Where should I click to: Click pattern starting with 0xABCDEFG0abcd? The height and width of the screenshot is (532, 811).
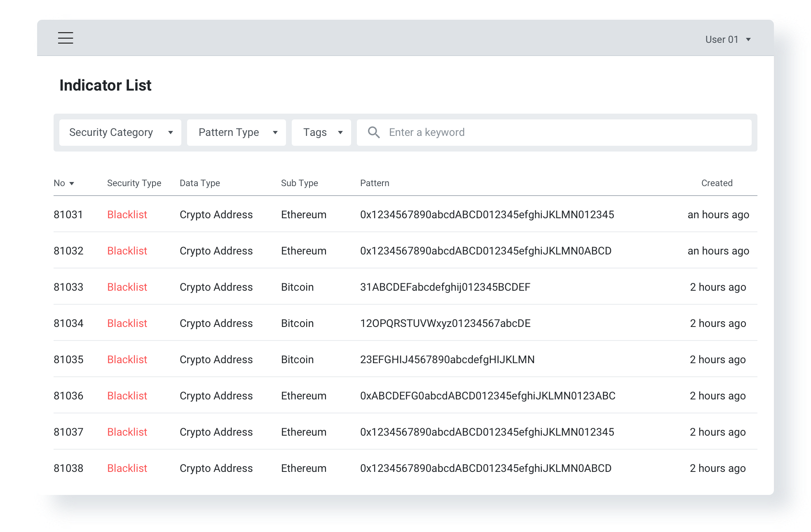click(x=488, y=396)
